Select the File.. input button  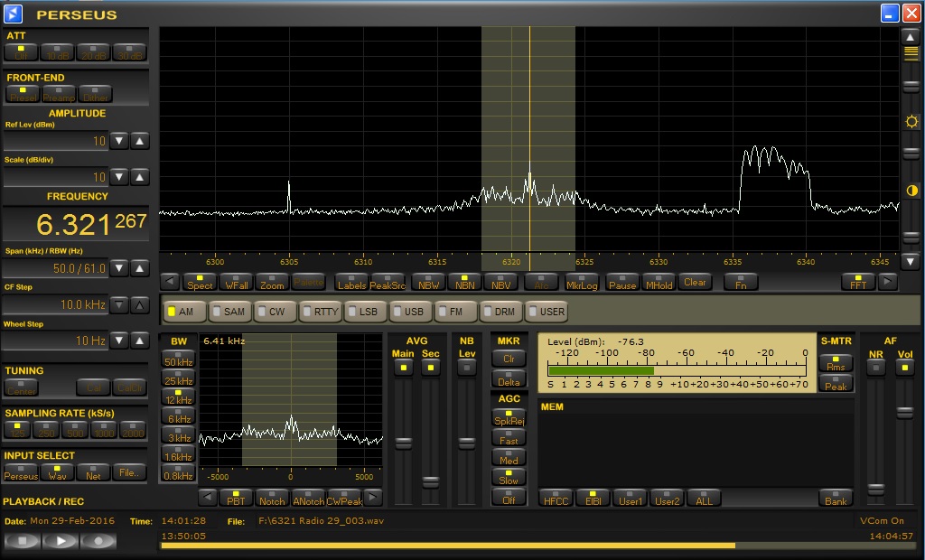(128, 472)
